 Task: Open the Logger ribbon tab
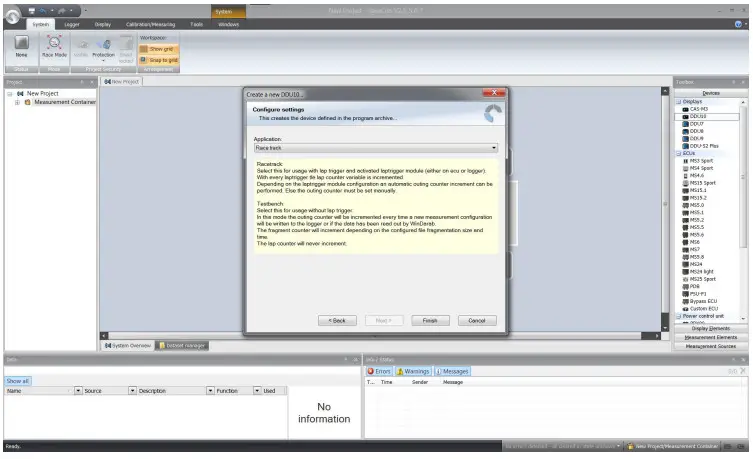click(72, 24)
